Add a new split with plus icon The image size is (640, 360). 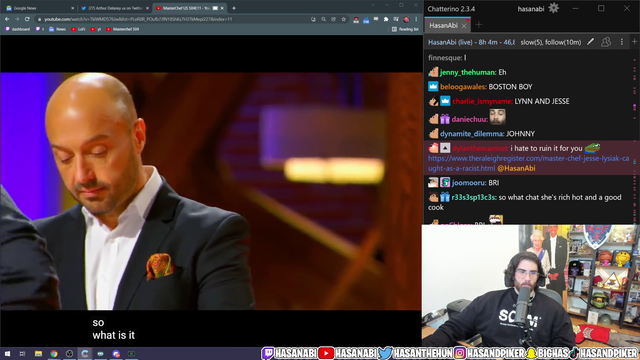coord(634,42)
